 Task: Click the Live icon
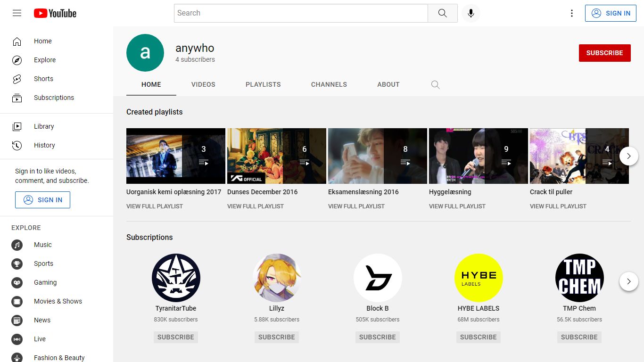pyautogui.click(x=17, y=339)
